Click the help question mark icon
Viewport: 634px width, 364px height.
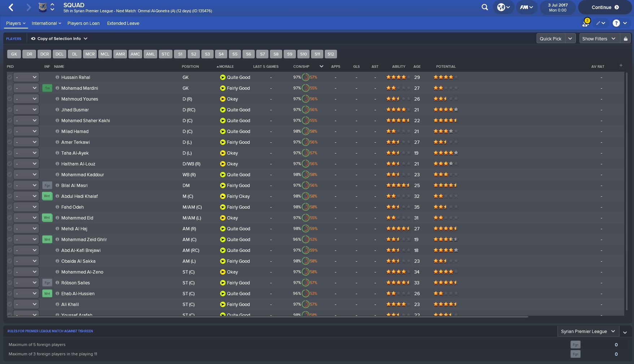pyautogui.click(x=616, y=23)
